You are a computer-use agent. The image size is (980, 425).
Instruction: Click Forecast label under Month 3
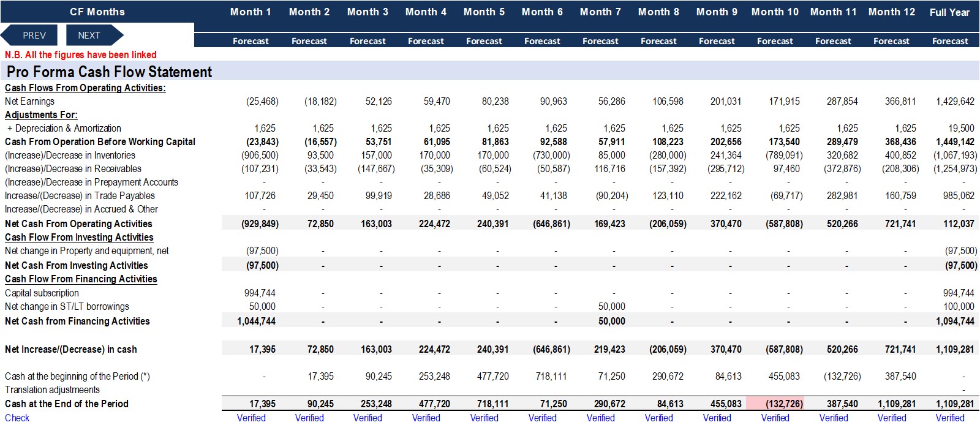click(367, 41)
